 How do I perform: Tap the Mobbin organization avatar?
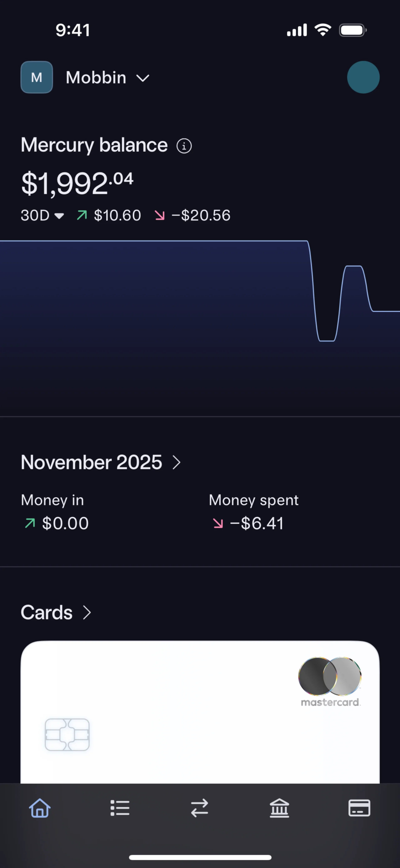37,77
